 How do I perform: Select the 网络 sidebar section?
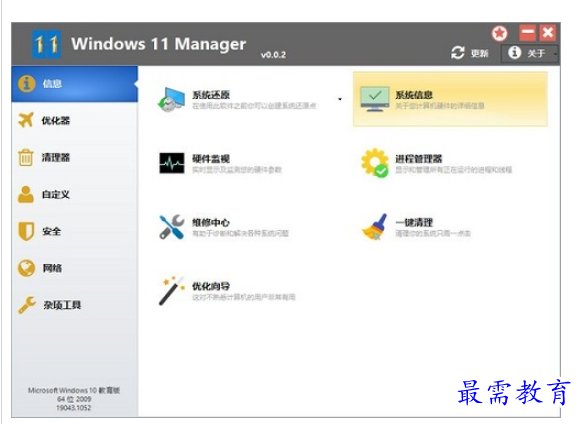[x=75, y=268]
